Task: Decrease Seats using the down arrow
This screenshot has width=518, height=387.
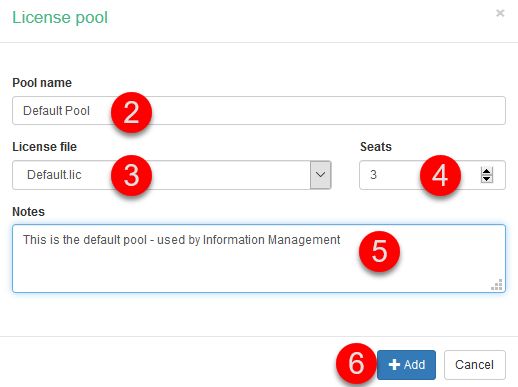Action: point(487,179)
